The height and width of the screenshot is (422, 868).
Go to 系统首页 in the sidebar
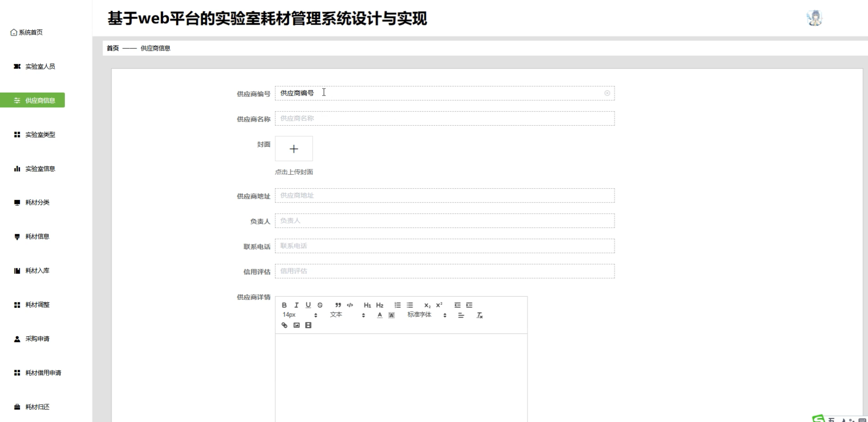pos(30,32)
